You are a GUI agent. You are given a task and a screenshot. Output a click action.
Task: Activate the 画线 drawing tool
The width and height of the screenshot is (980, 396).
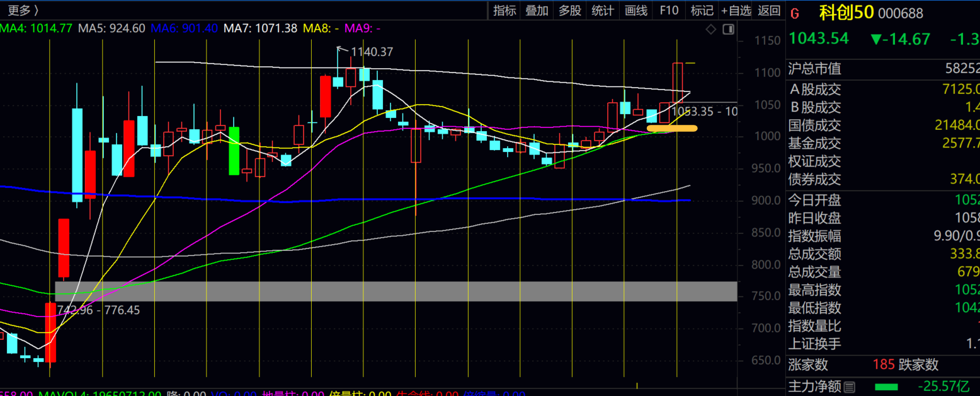(x=636, y=10)
